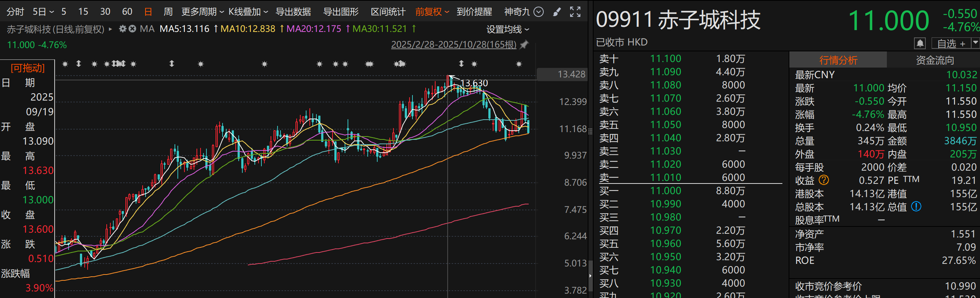Open the drawing brush tool
The height and width of the screenshot is (298, 980).
pyautogui.click(x=557, y=12)
